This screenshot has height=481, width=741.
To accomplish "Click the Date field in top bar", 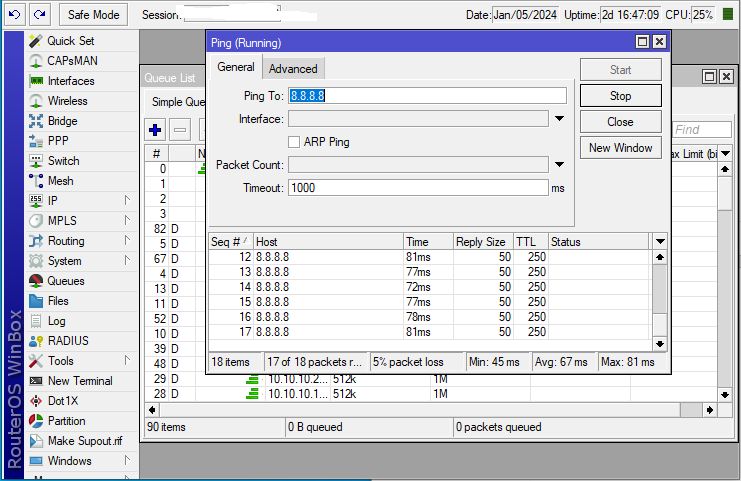I will coord(525,15).
